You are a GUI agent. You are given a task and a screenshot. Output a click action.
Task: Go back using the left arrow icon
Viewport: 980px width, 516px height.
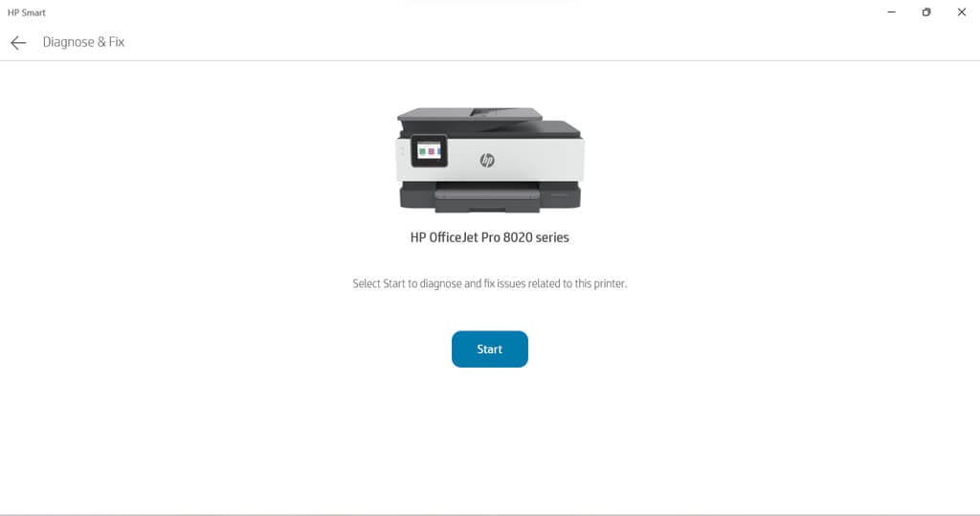[18, 42]
